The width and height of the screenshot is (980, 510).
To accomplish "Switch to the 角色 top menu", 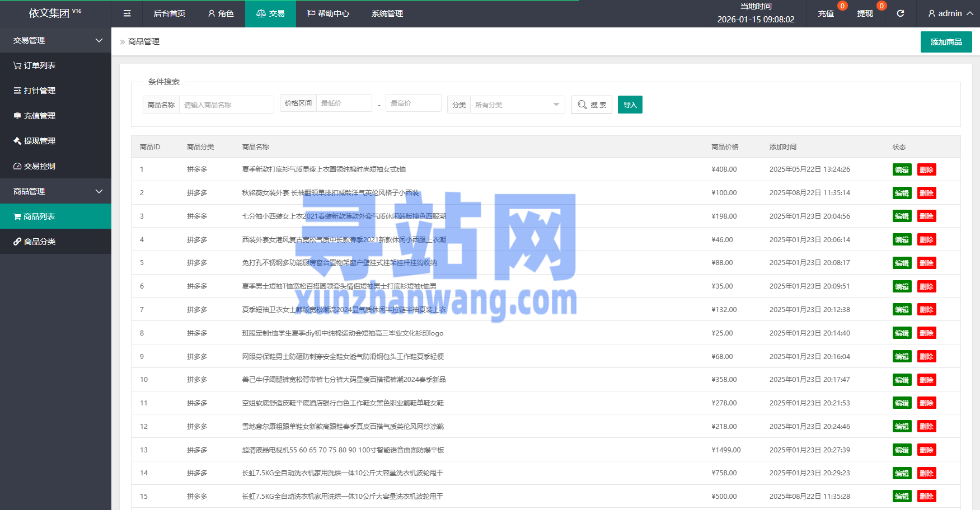I will (221, 13).
